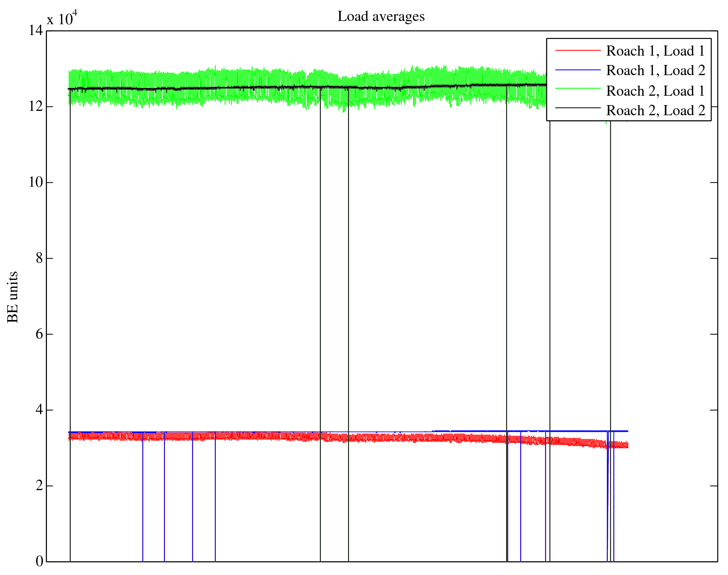Click the 'Roach 1, Load 2' legend entry
This screenshot has width=728, height=575.
(x=655, y=70)
